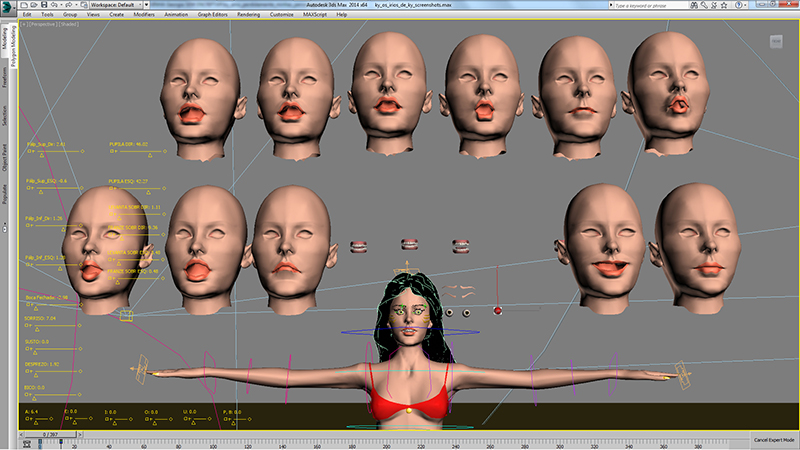The image size is (800, 450).
Task: Open the MAXScript menu
Action: pyautogui.click(x=314, y=15)
